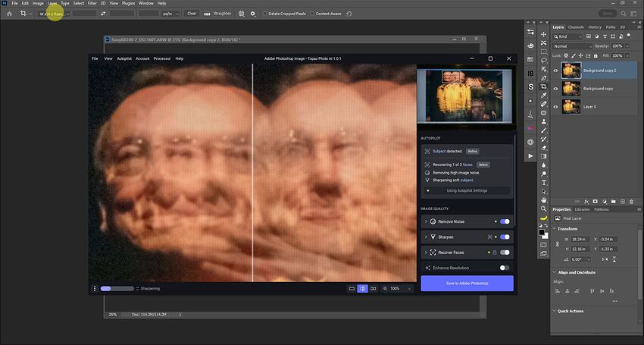Expand the Remove Noise settings
The image size is (644, 345).
coord(426,221)
